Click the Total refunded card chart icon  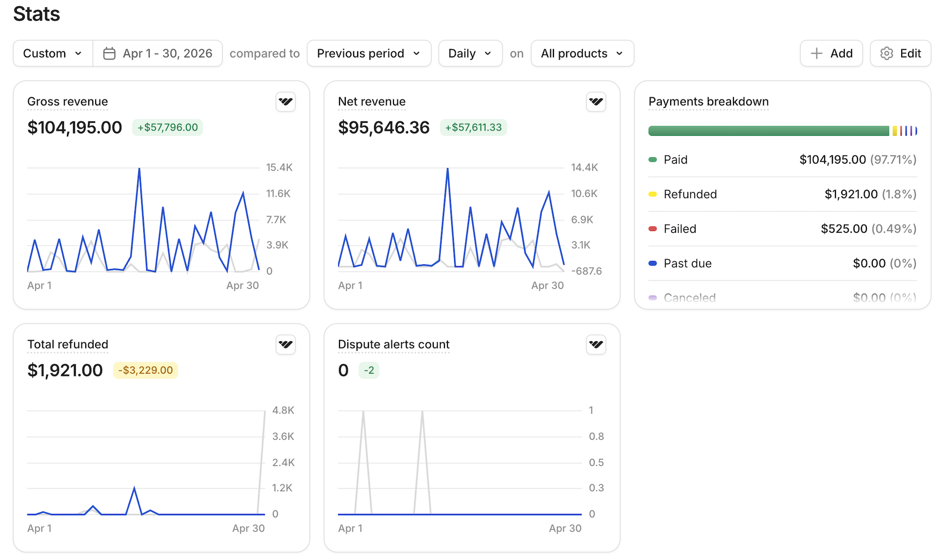(x=286, y=345)
